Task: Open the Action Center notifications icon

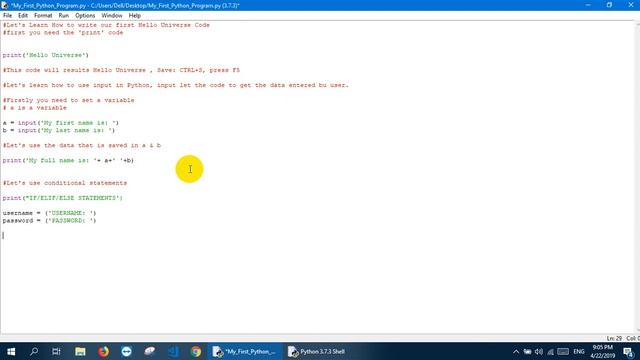Action: (x=629, y=351)
